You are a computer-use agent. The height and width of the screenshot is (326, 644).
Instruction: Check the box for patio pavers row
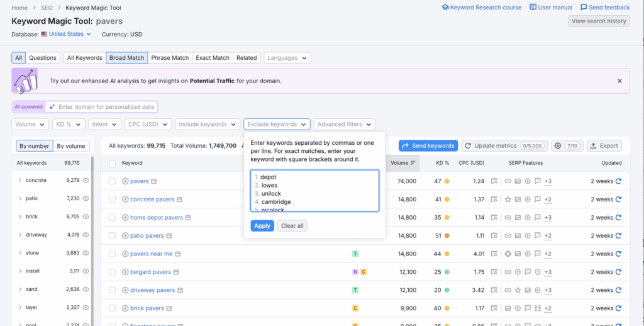point(112,236)
